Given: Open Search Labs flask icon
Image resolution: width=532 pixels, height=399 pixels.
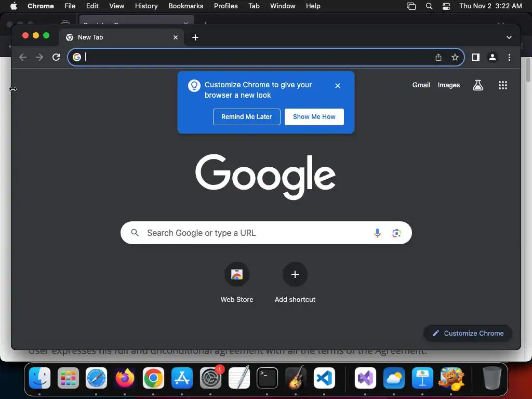Looking at the screenshot, I should [x=478, y=85].
